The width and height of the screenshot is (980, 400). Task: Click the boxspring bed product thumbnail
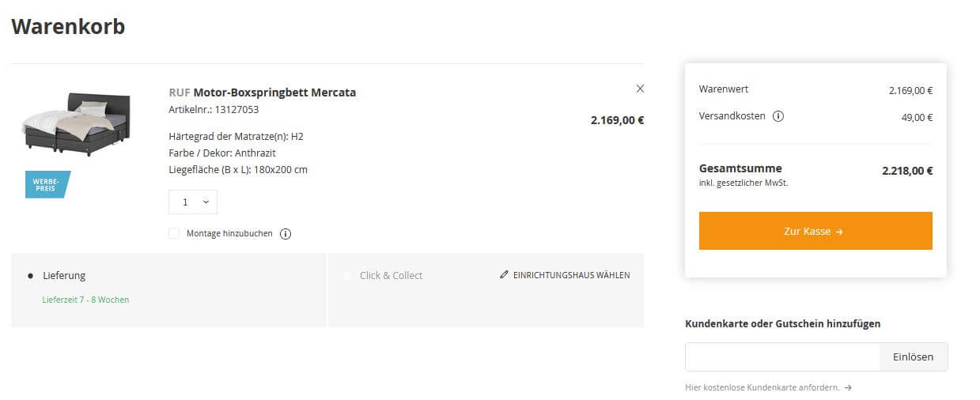pos(77,124)
